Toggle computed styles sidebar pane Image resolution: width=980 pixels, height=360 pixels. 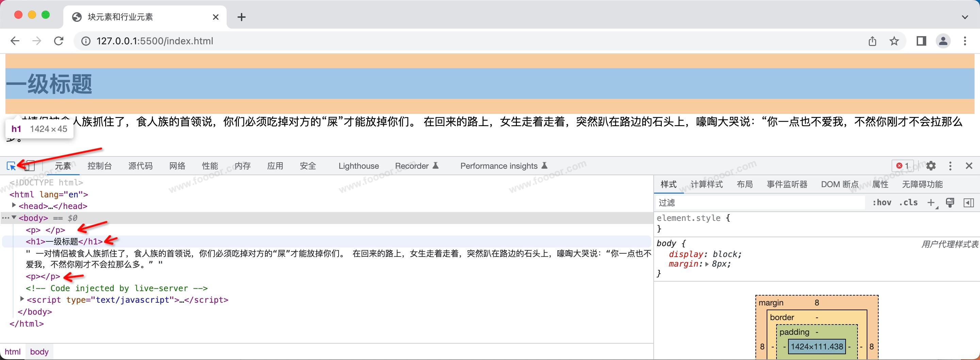point(968,202)
